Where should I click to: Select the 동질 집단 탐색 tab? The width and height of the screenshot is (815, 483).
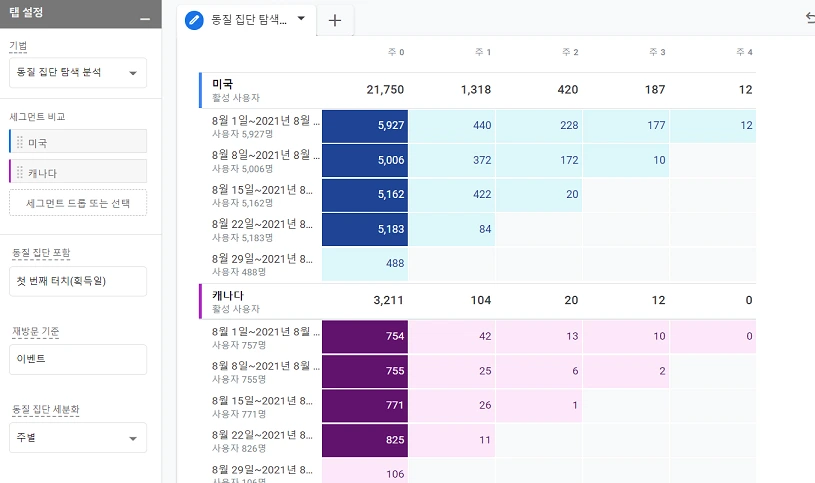click(x=248, y=20)
